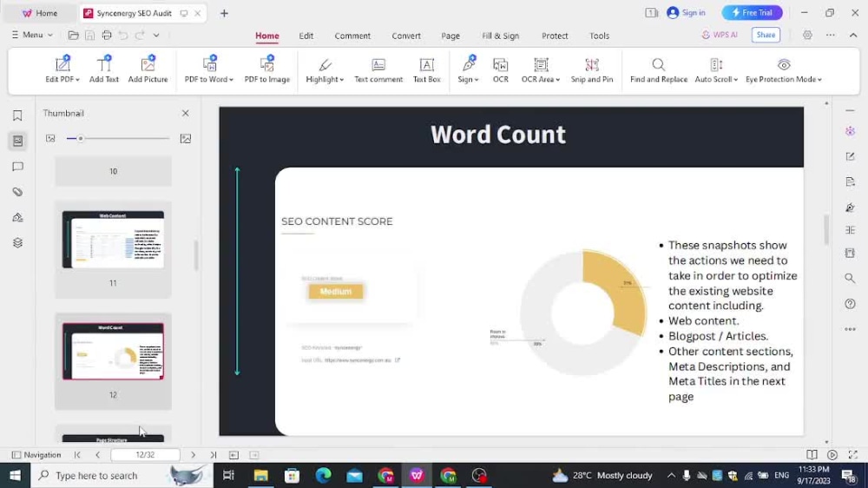Viewport: 868px width, 488px height.
Task: Toggle reading mode book icon
Action: 812,455
